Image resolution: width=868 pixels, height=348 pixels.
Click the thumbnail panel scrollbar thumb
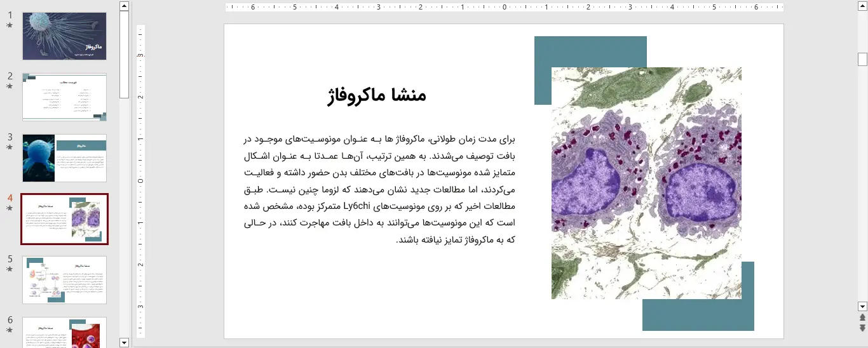click(x=125, y=54)
